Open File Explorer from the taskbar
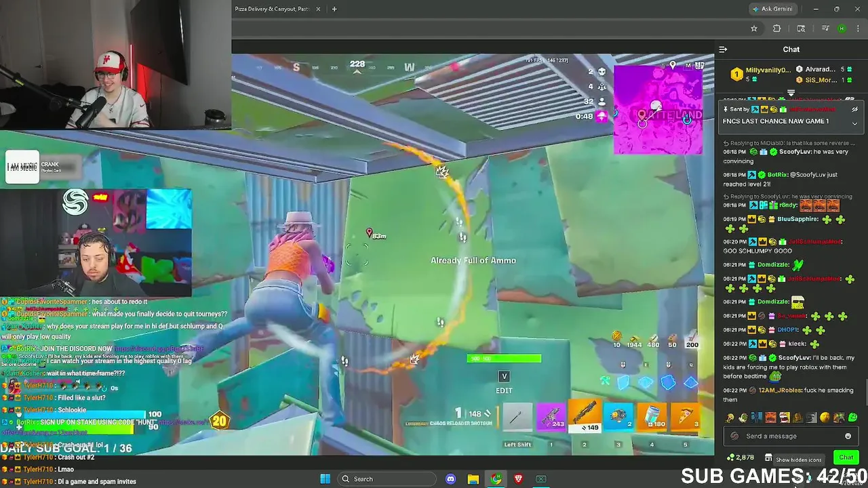Viewport: 868px width, 488px height. (x=473, y=479)
